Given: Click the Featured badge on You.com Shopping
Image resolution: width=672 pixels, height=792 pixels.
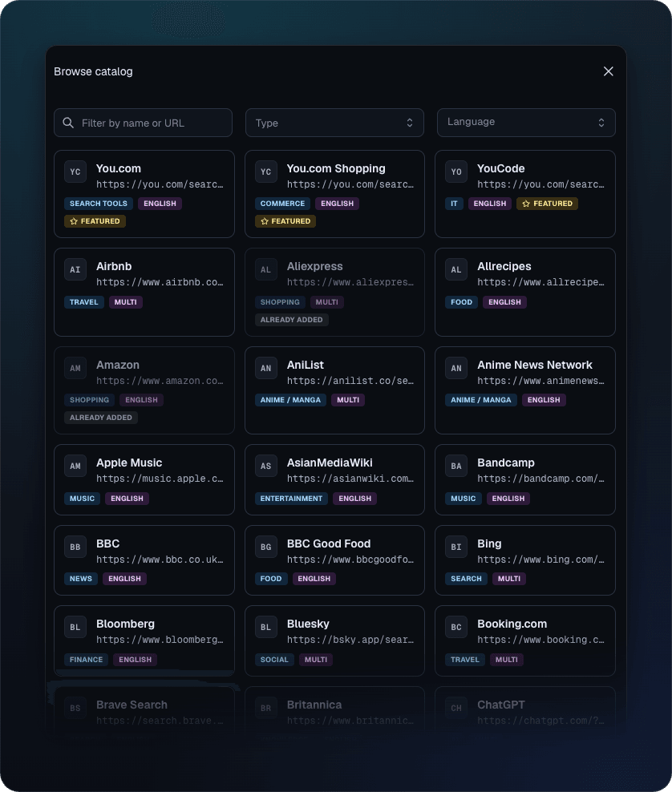Looking at the screenshot, I should (285, 221).
